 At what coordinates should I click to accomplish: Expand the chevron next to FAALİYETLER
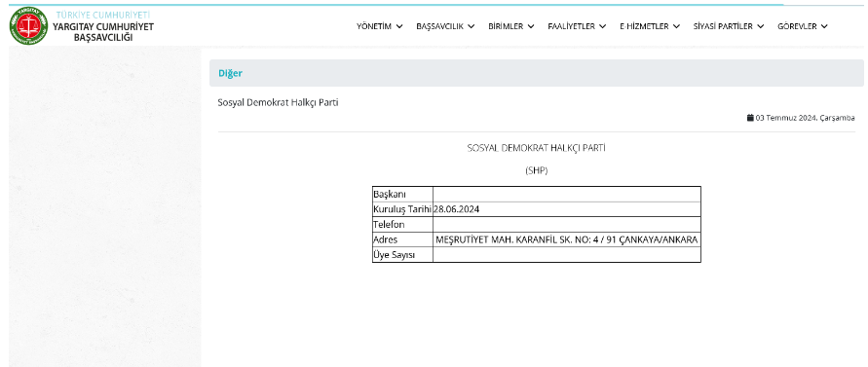click(x=603, y=26)
